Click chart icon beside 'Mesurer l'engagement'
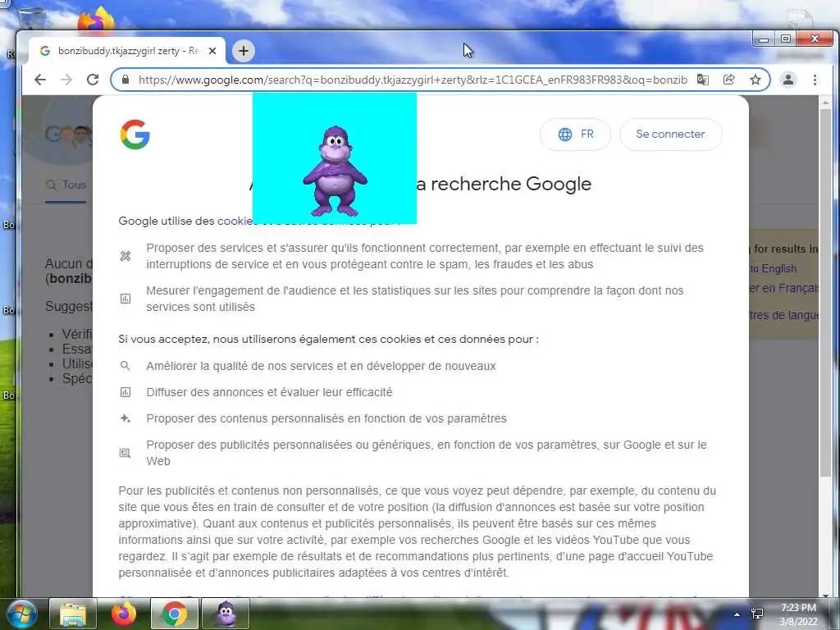The height and width of the screenshot is (630, 840). 126,299
